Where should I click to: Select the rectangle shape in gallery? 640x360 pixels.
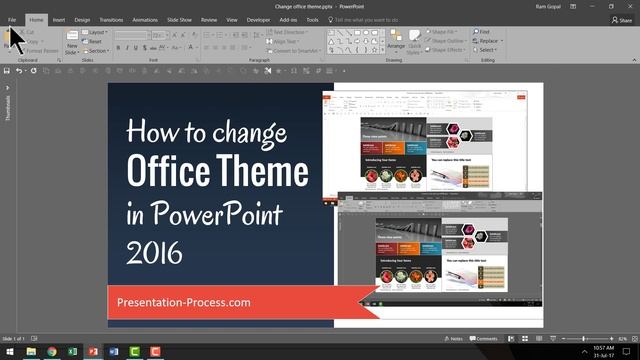[357, 33]
